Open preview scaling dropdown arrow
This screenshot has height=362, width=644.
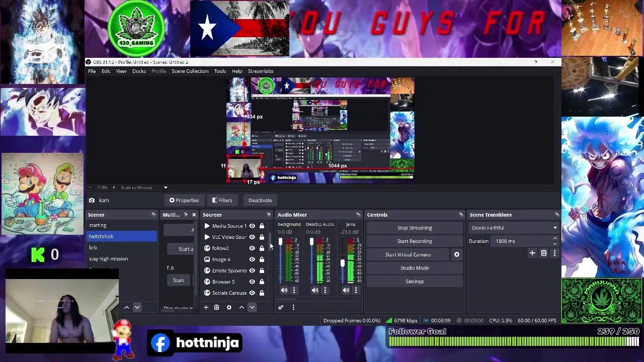166,188
